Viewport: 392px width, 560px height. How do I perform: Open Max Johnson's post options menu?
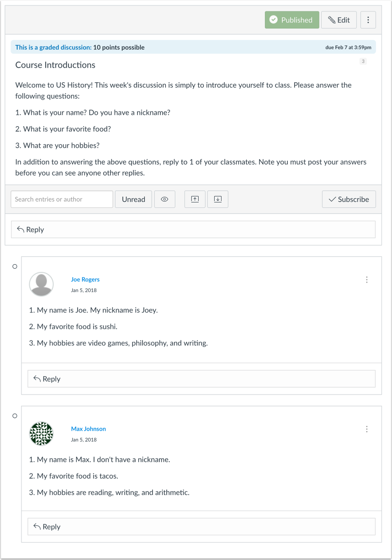click(366, 429)
